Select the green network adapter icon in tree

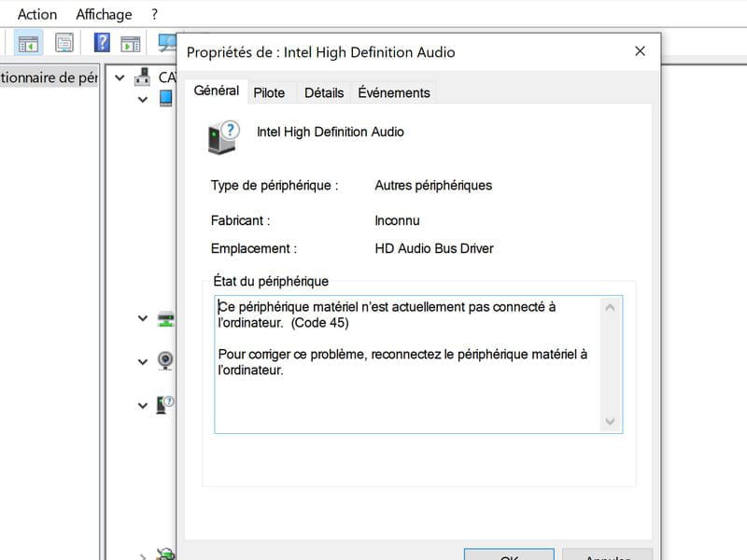pos(165,319)
